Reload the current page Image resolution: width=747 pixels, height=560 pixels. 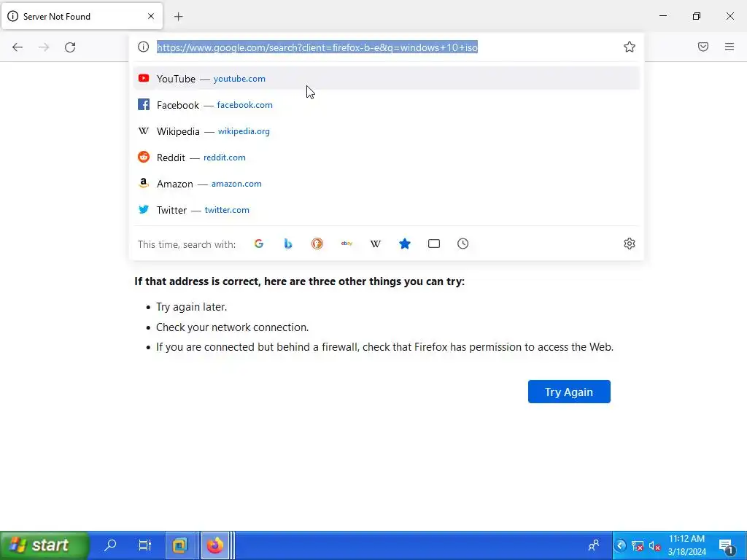70,47
